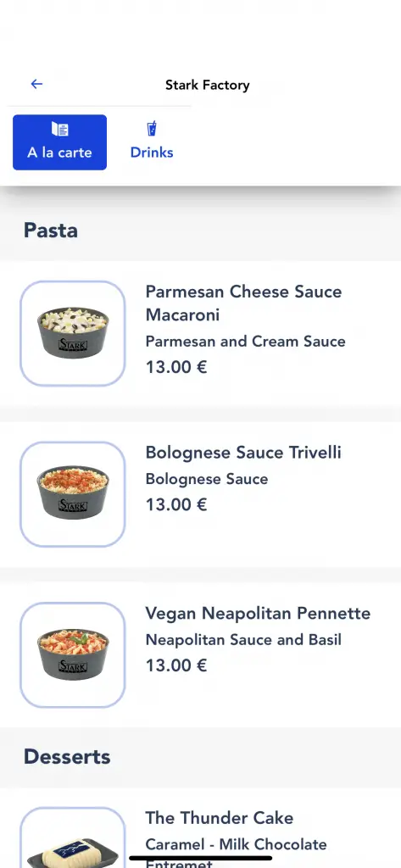Click the Pasta section header
This screenshot has height=868, width=401.
coord(50,231)
